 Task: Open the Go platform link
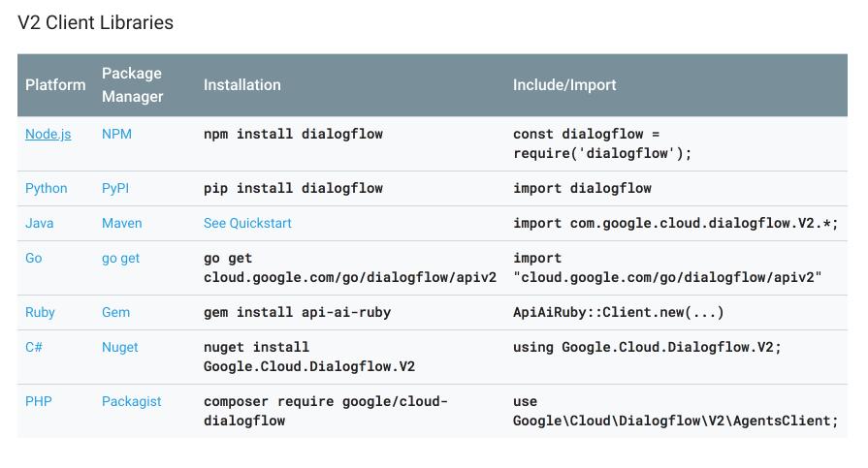point(34,258)
